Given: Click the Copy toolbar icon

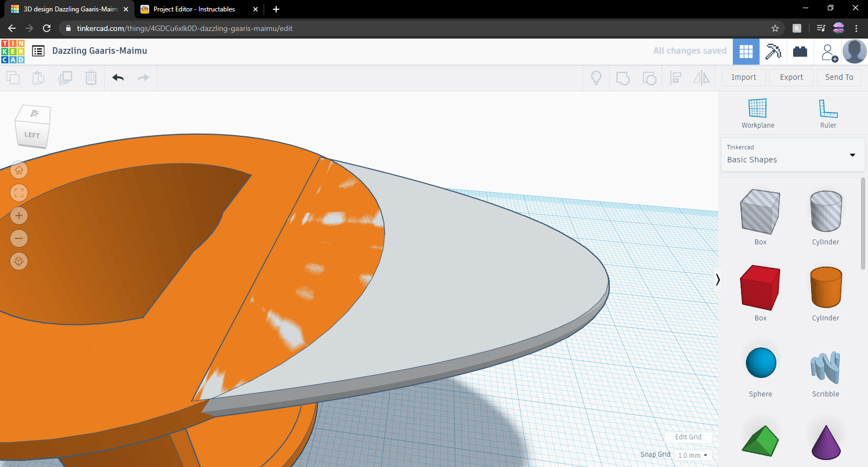Looking at the screenshot, I should [x=13, y=78].
